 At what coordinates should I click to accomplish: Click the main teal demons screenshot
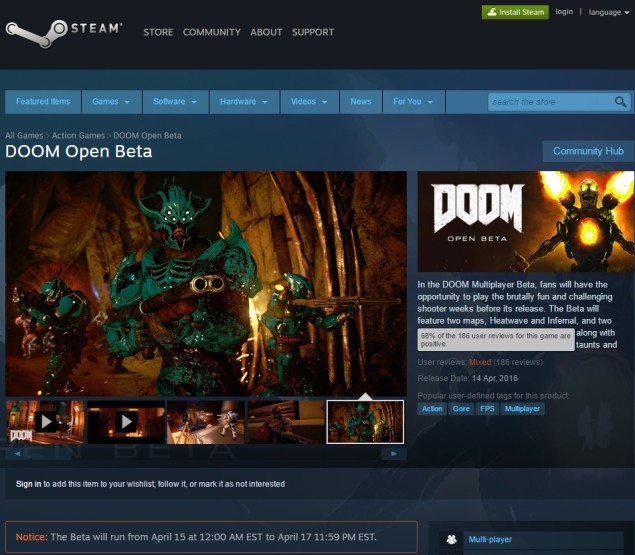tap(206, 283)
